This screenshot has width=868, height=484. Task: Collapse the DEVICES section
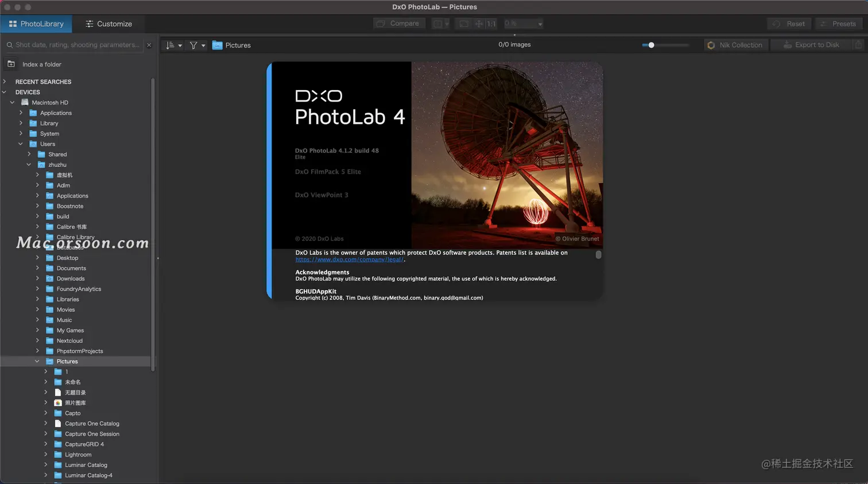coord(5,92)
